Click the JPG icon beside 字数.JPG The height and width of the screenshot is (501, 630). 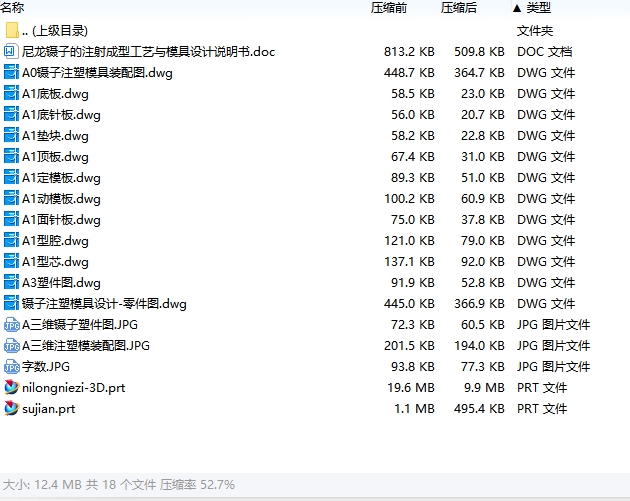point(12,366)
